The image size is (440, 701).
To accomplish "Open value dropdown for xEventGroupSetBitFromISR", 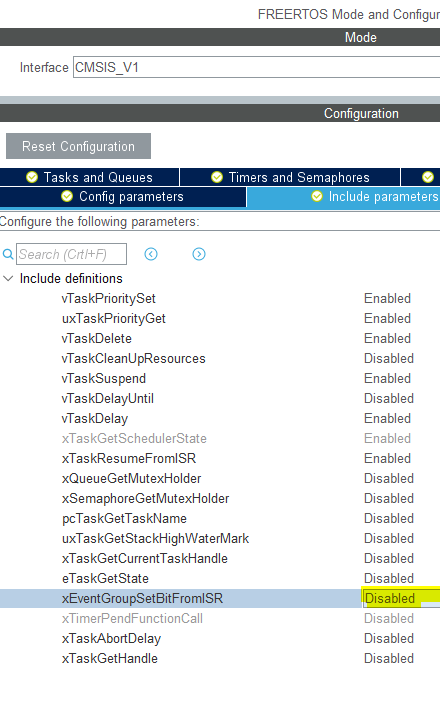I will pos(401,598).
